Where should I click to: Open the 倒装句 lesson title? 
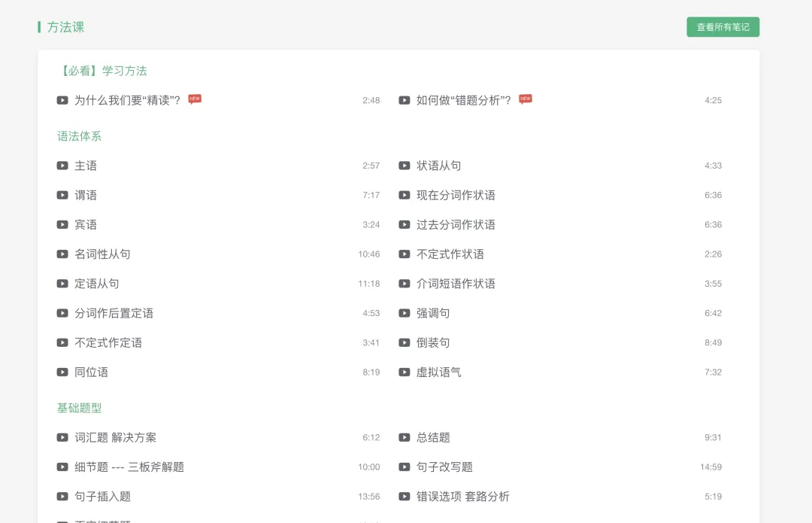433,342
